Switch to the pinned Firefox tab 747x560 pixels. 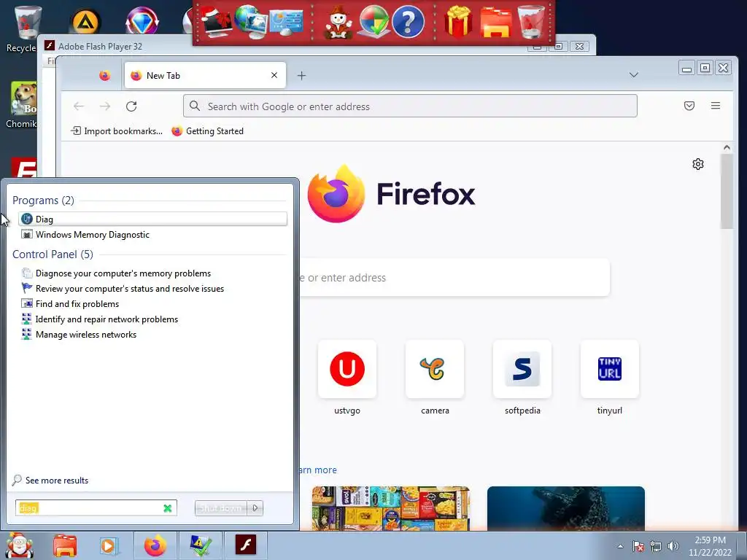(105, 75)
